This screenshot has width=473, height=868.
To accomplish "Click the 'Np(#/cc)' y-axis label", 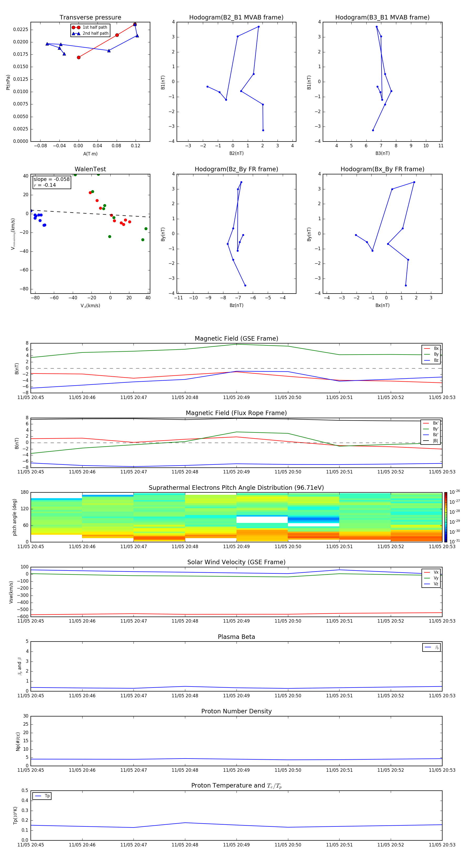I will [18, 741].
